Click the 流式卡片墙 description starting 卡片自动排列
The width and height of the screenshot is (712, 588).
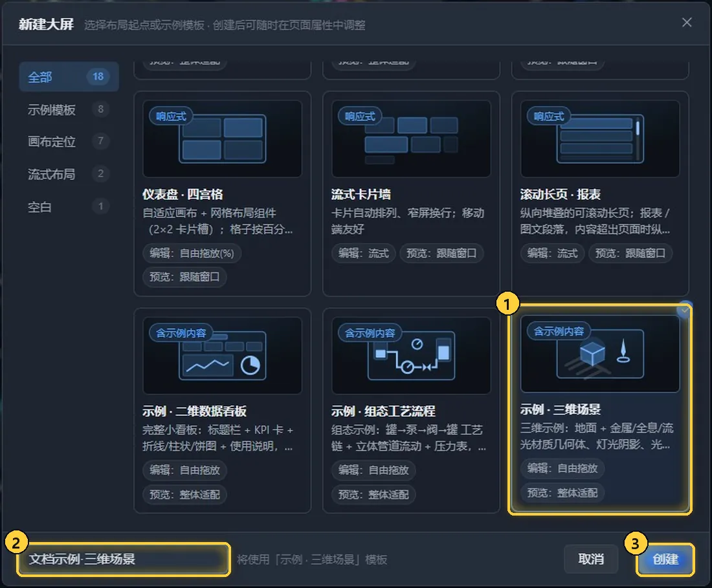[408, 221]
